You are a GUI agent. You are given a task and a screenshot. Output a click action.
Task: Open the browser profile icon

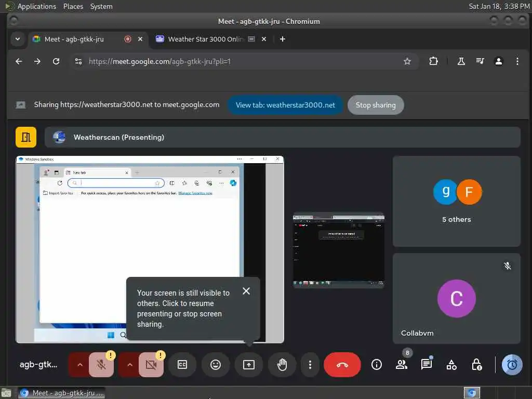pos(498,61)
